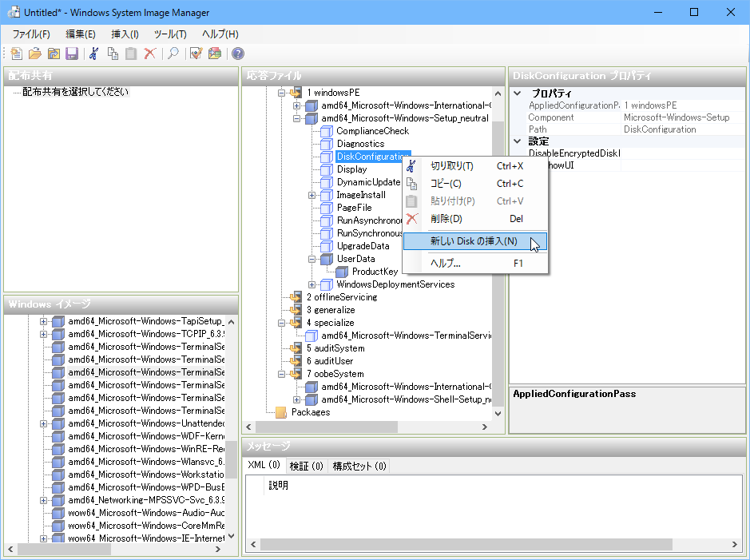Create a new answer file from toolbar
This screenshot has width=750, height=560.
[16, 54]
